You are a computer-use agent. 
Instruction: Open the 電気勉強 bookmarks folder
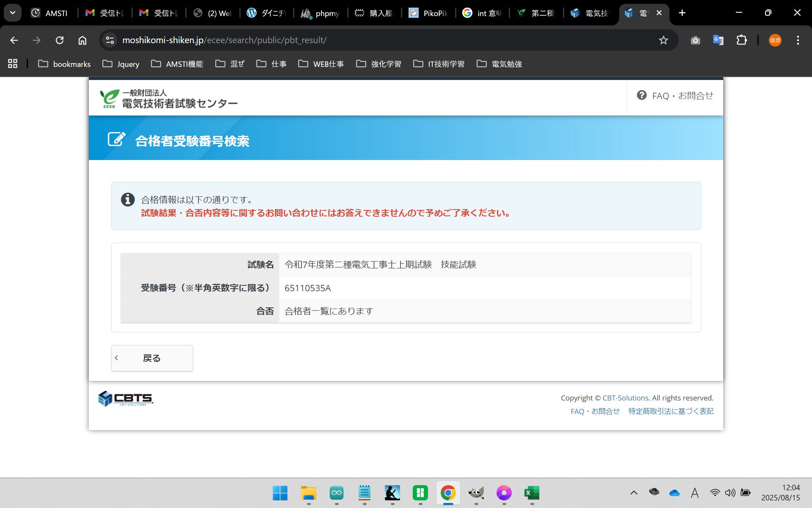click(x=499, y=64)
